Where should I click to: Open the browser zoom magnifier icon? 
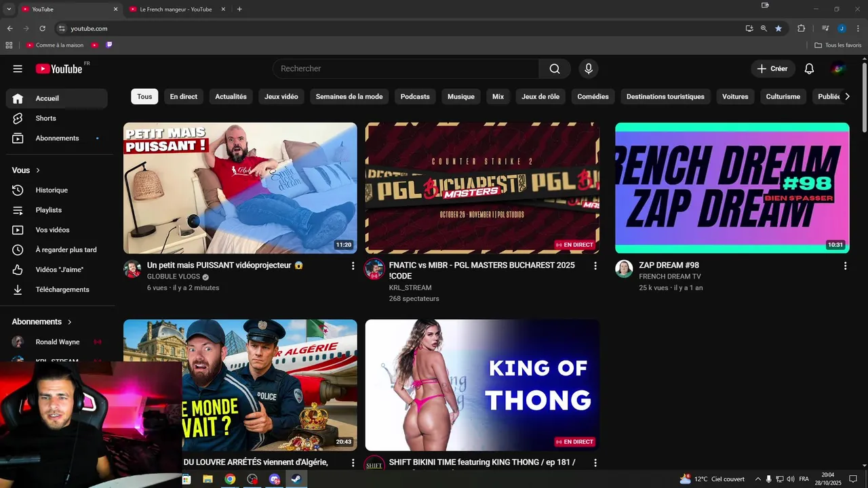click(764, 28)
